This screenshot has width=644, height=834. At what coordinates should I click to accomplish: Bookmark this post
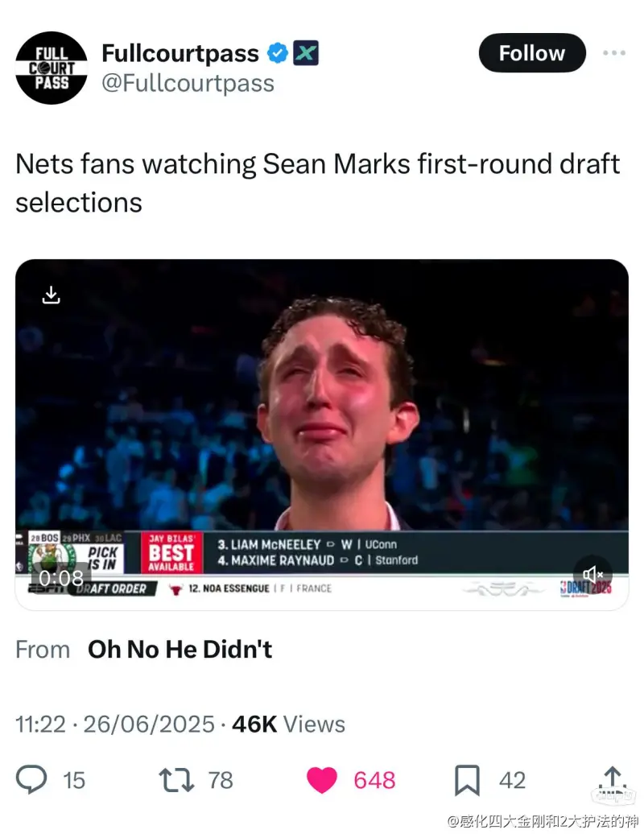tap(467, 779)
